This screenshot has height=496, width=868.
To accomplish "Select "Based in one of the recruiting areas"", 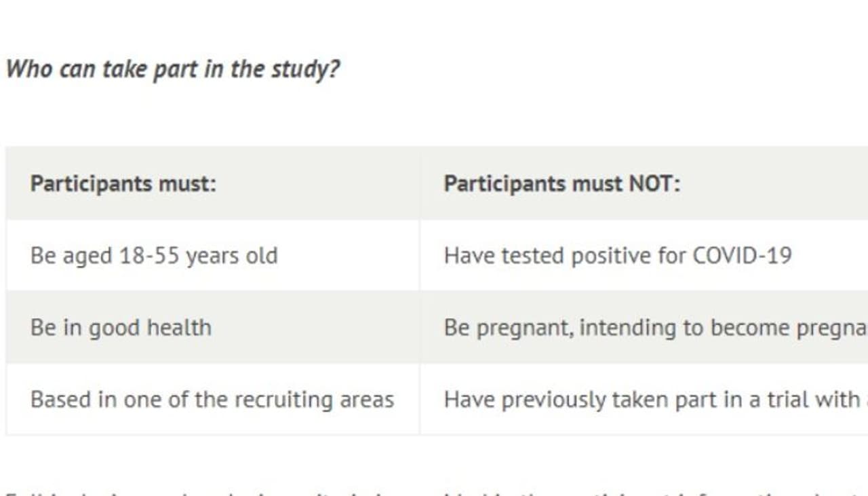I will [212, 400].
